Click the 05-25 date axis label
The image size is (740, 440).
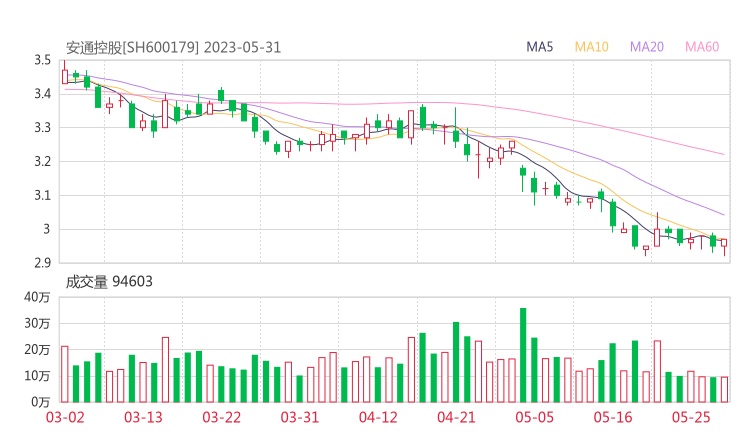[x=691, y=417]
